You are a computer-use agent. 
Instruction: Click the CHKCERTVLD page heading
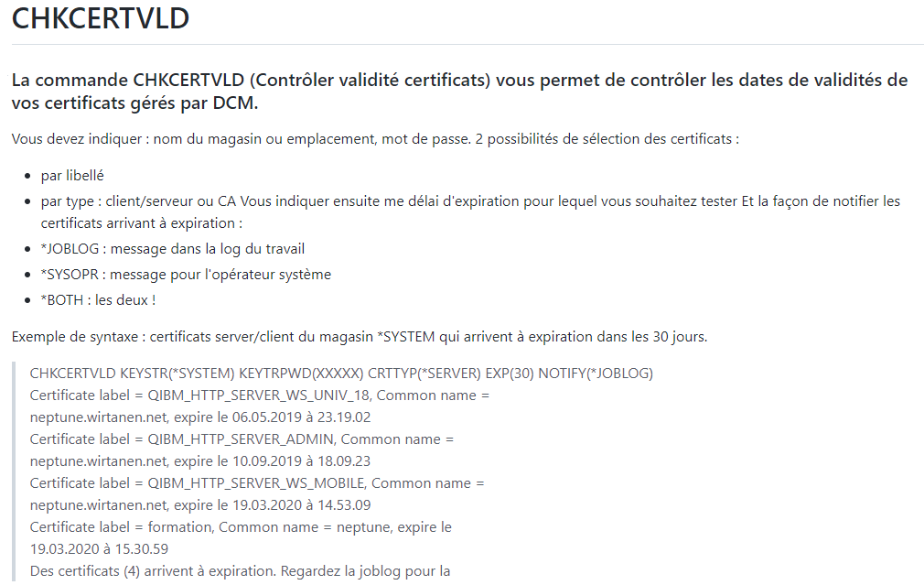101,17
